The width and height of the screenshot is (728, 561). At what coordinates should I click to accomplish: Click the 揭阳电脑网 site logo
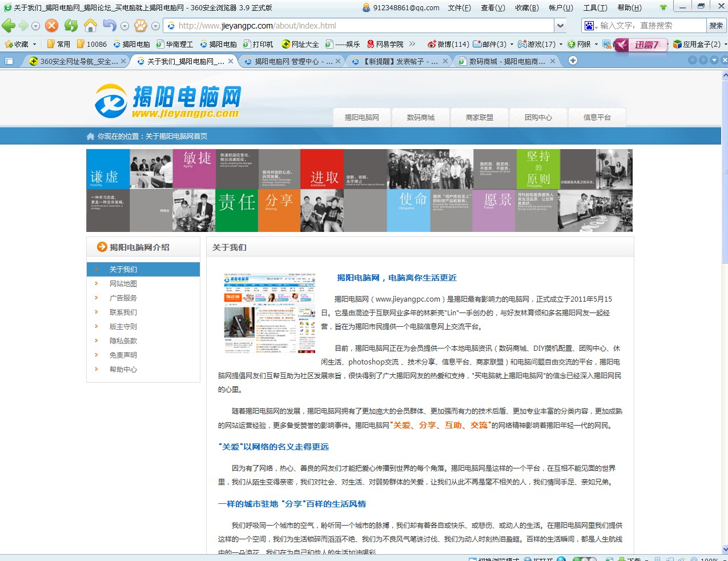click(168, 102)
